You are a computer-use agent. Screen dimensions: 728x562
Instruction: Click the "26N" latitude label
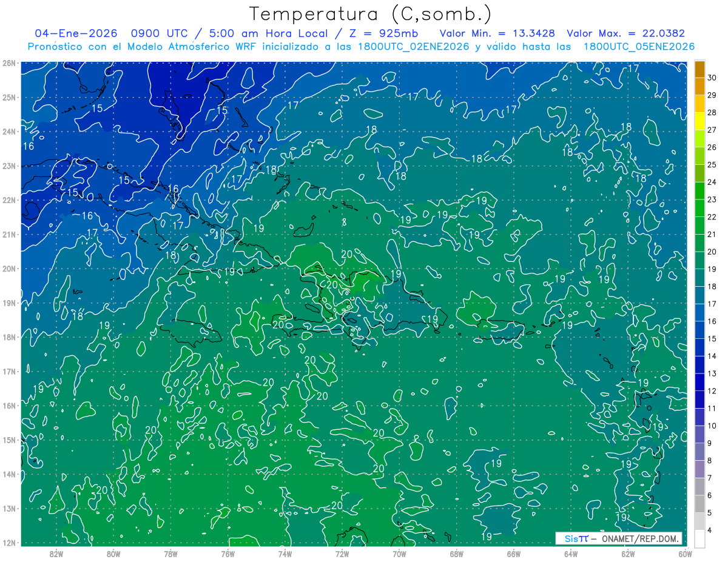pos(8,63)
